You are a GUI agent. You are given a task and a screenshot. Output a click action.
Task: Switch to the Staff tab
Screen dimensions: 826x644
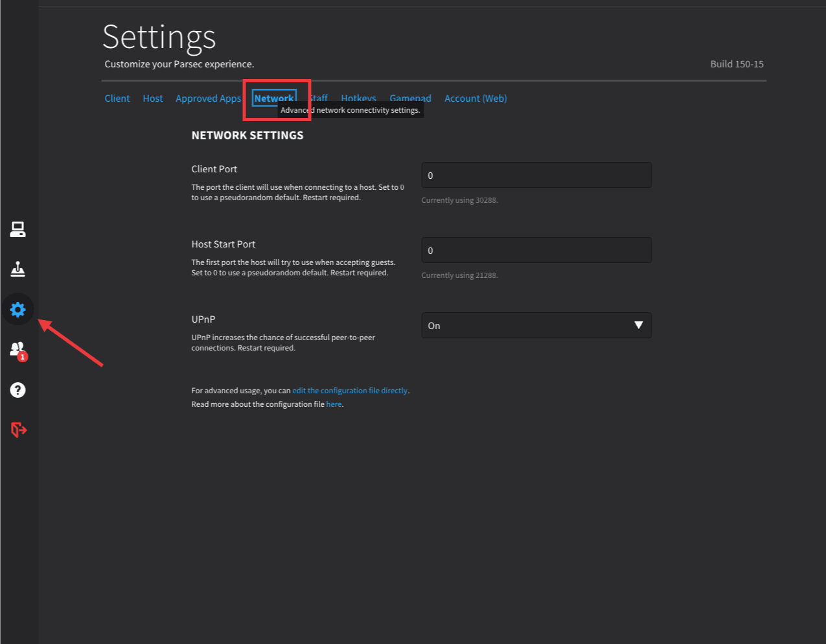coord(320,97)
